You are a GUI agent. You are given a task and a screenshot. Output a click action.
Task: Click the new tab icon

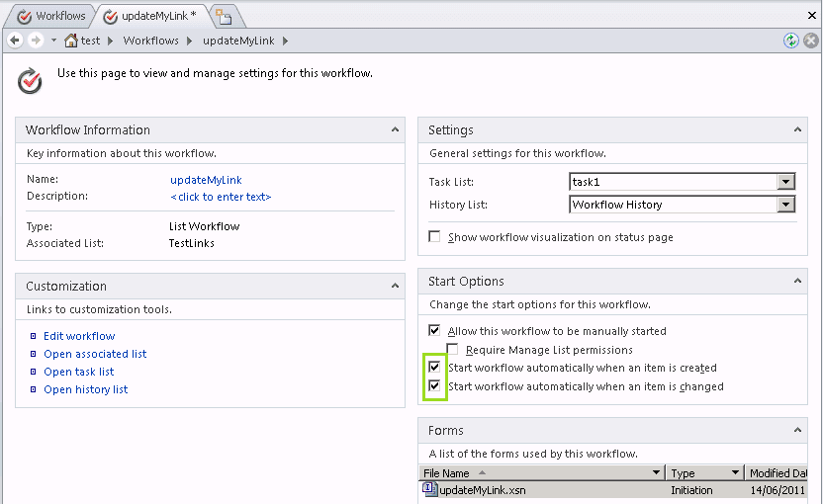coord(224,17)
